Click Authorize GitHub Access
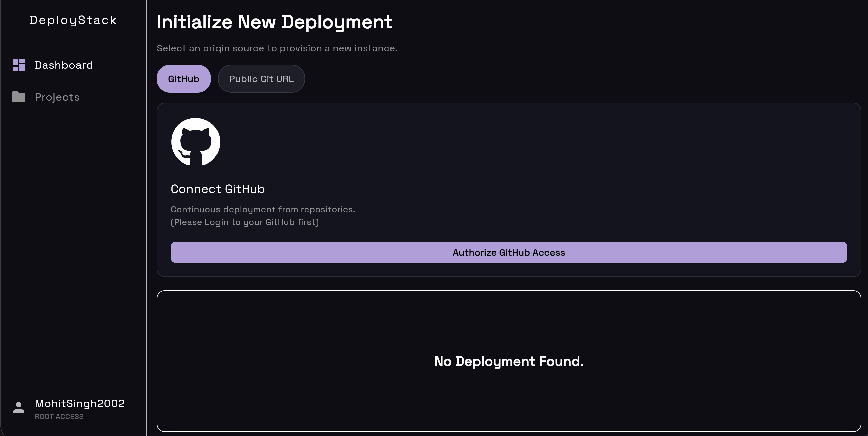The height and width of the screenshot is (436, 868). pyautogui.click(x=509, y=252)
